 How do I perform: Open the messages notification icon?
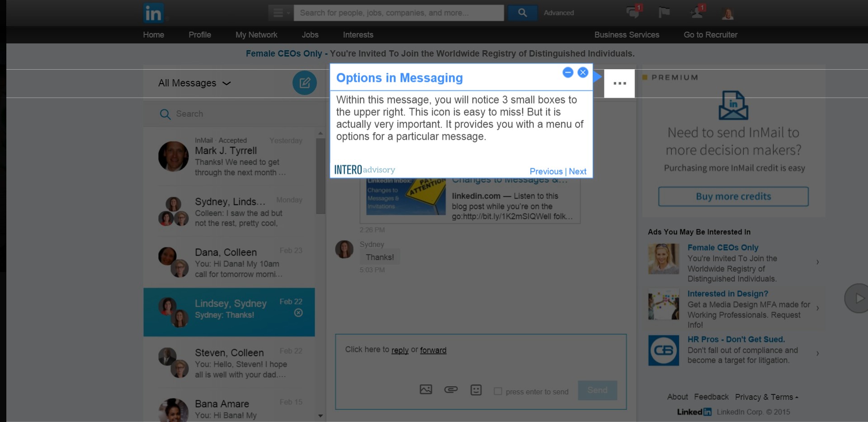[633, 12]
